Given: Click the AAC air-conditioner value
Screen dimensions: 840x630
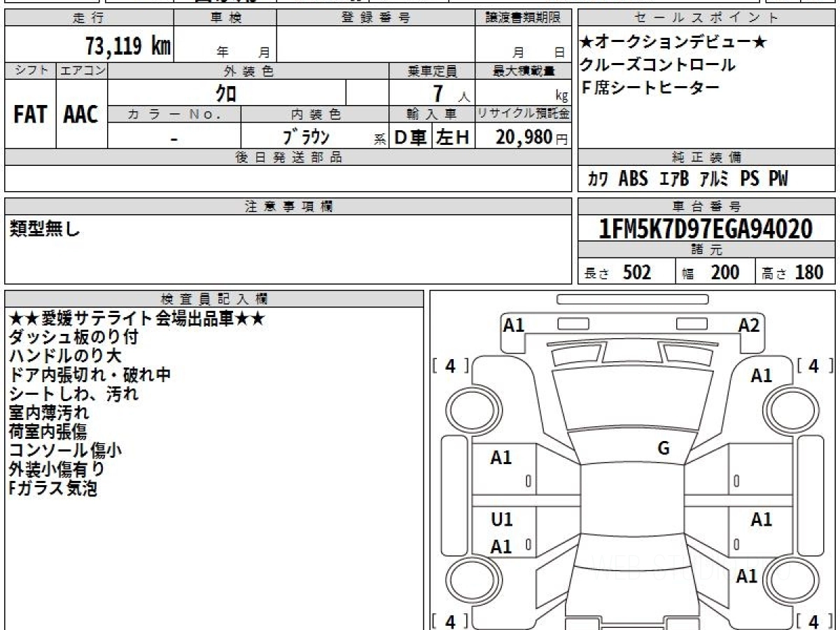Looking at the screenshot, I should 81,114.
